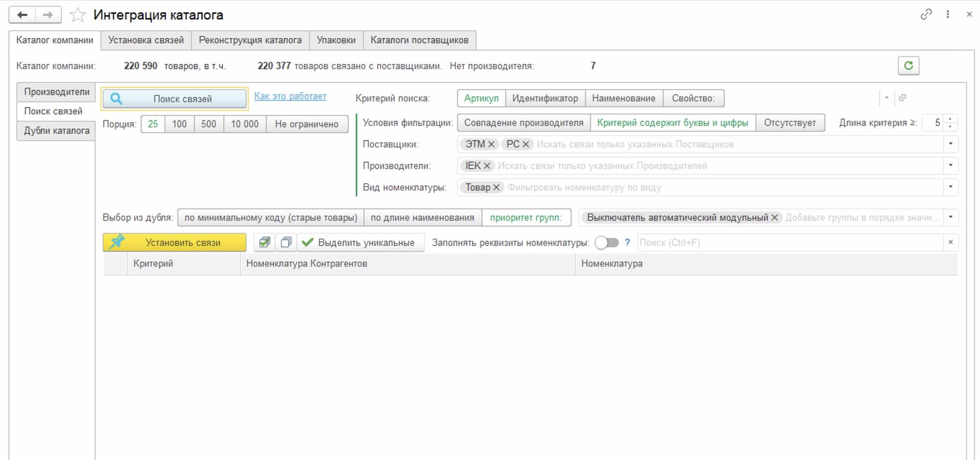The height and width of the screenshot is (460, 980).
Task: Click Длина критерия number field
Action: tap(933, 123)
